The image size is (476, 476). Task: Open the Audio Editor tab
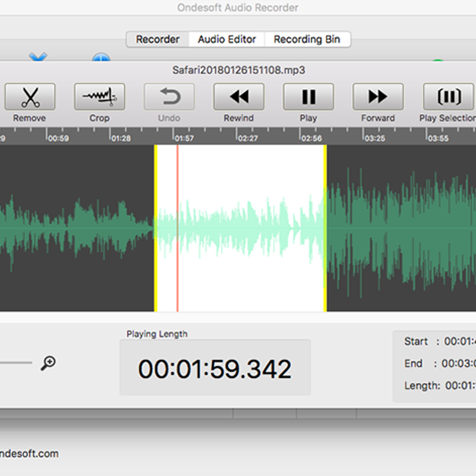pos(227,39)
